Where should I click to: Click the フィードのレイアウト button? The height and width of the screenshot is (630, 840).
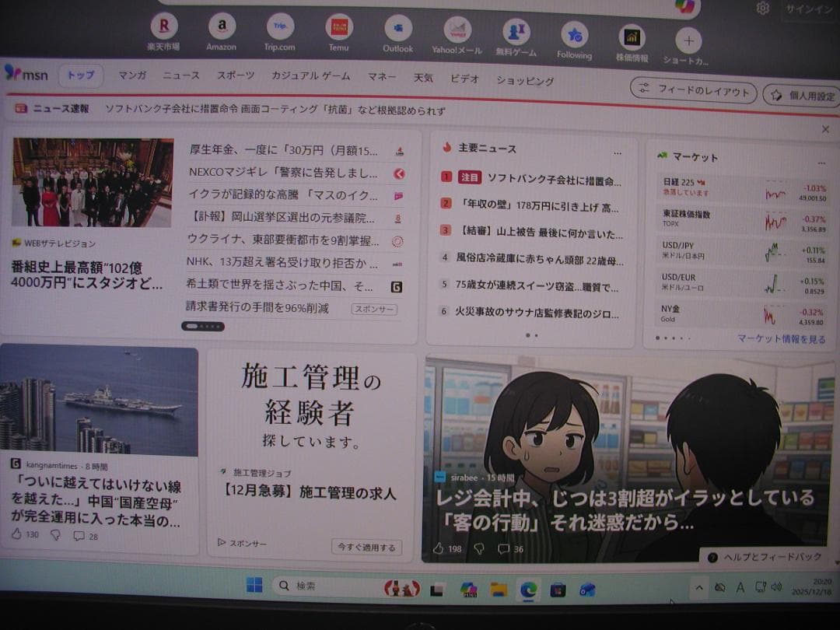coord(694,90)
